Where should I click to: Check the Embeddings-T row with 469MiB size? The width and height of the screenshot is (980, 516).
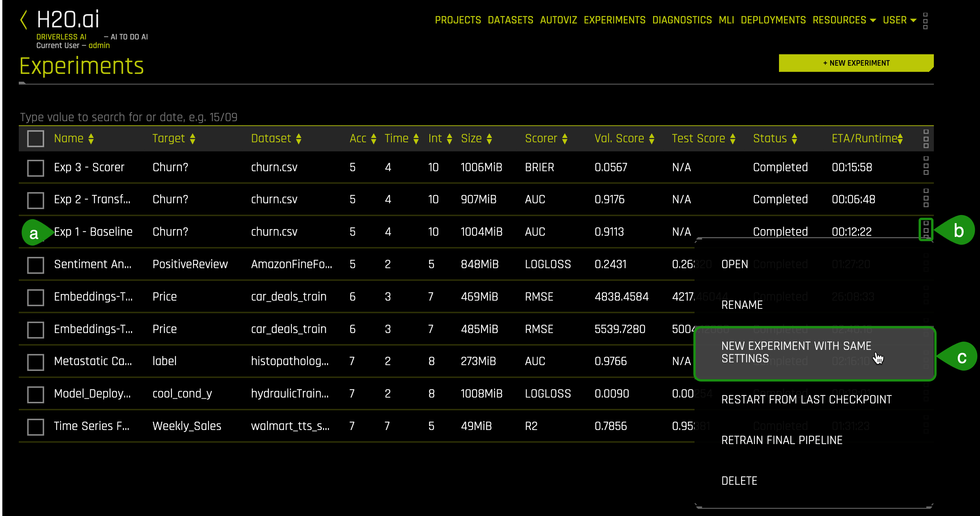coord(36,297)
